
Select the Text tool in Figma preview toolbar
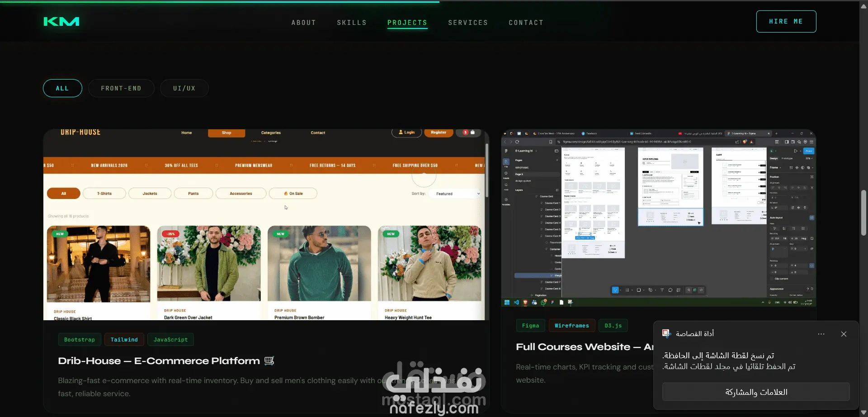tap(662, 290)
